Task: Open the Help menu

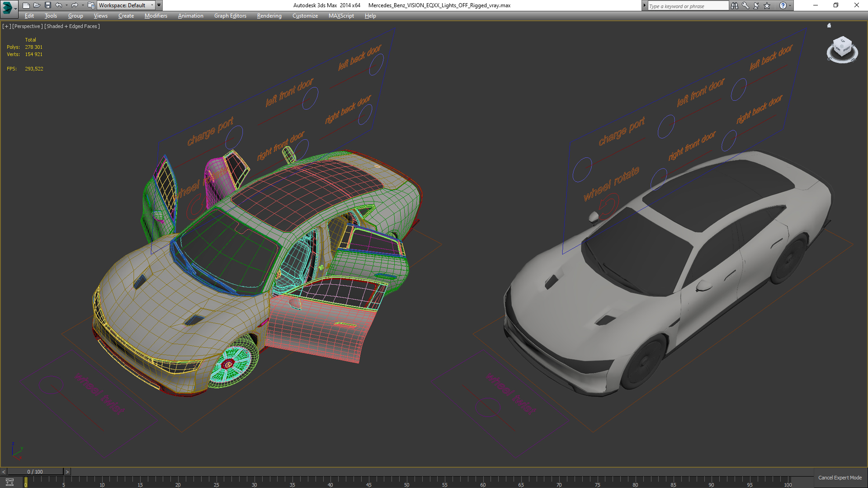Action: click(370, 16)
